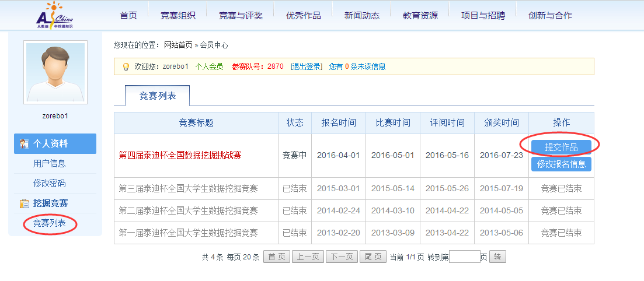Open 竞赛与评奖 navigation menu

pos(241,16)
